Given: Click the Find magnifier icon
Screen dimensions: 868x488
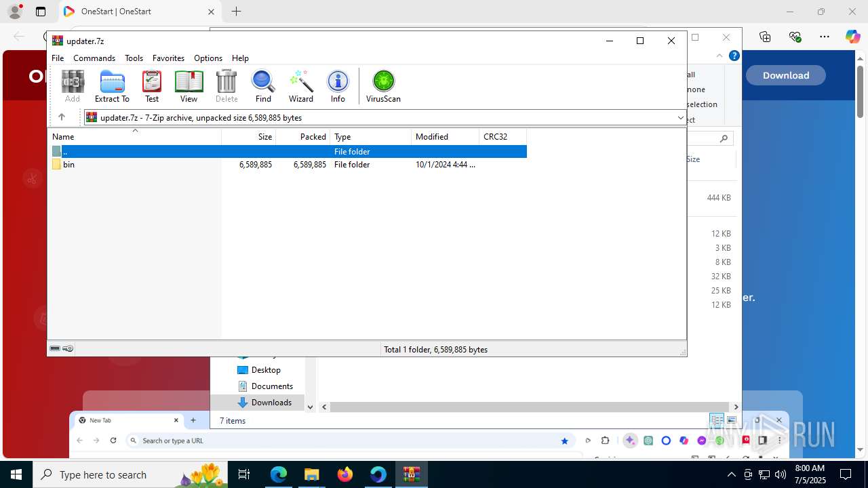Looking at the screenshot, I should (263, 87).
